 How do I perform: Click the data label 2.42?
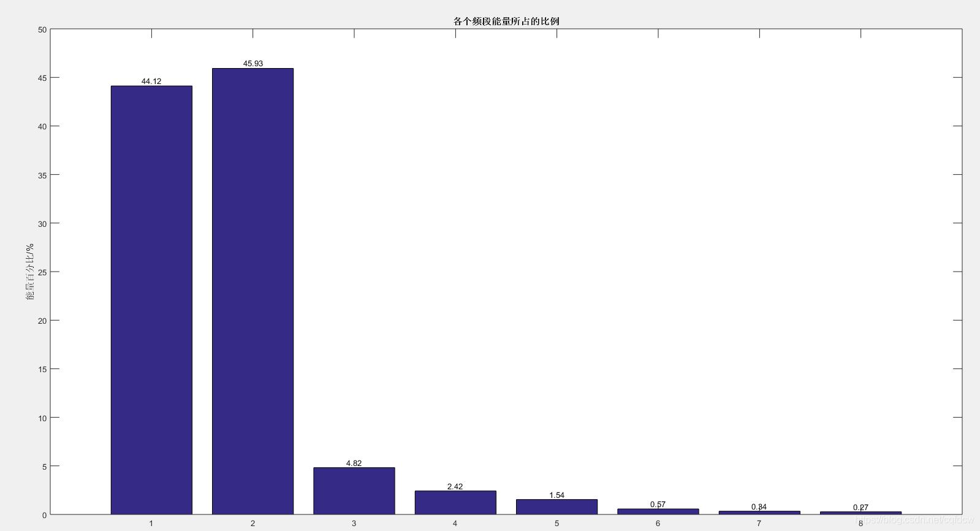pyautogui.click(x=455, y=486)
